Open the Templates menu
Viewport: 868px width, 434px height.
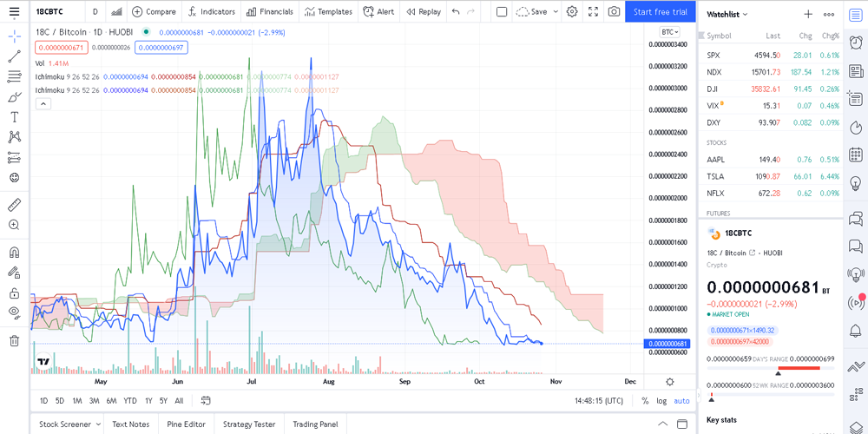tap(328, 11)
